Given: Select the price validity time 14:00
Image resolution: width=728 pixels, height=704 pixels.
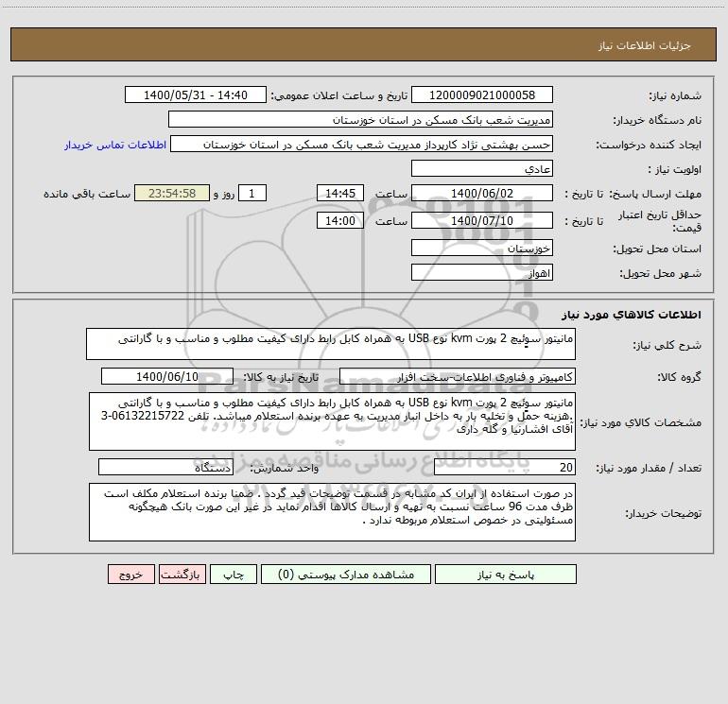Looking at the screenshot, I should tap(339, 220).
